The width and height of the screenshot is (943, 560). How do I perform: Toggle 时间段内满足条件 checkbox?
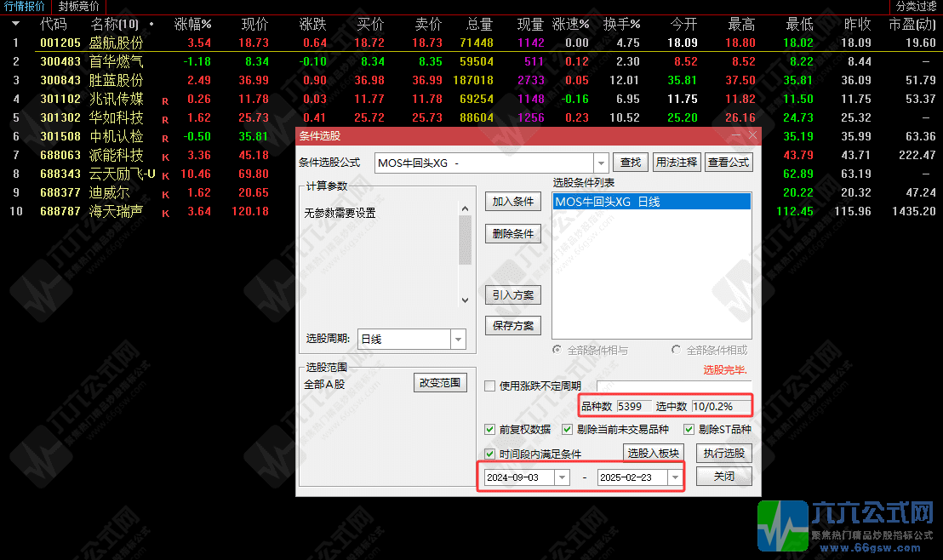point(489,454)
